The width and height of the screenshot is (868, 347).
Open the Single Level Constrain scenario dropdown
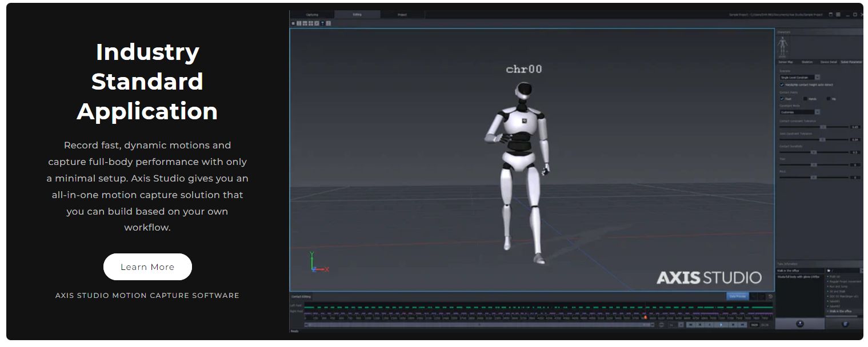(800, 77)
